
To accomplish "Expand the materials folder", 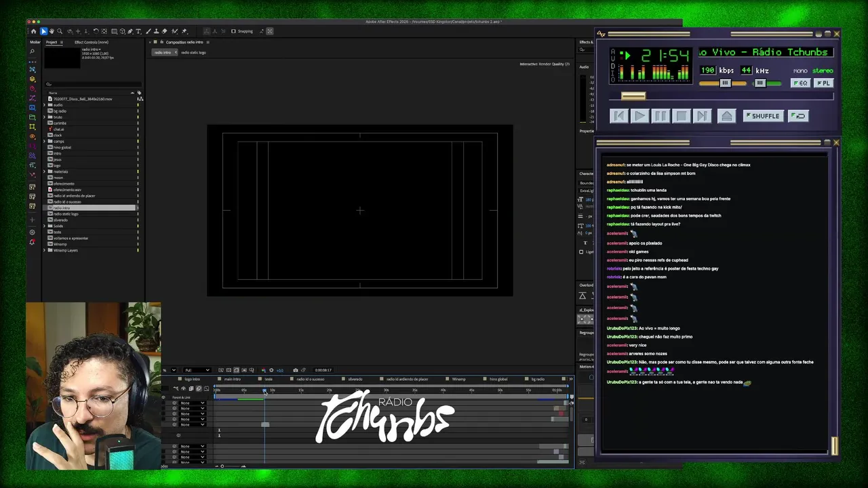I will click(45, 171).
